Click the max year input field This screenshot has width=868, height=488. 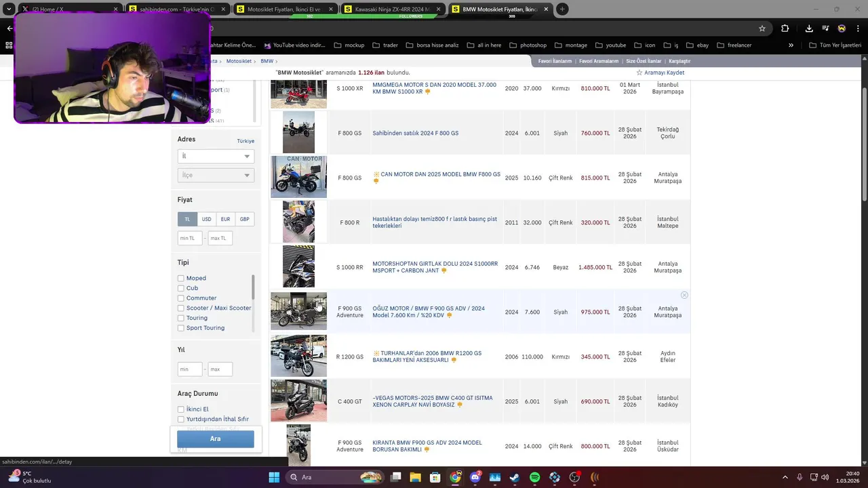pos(220,369)
